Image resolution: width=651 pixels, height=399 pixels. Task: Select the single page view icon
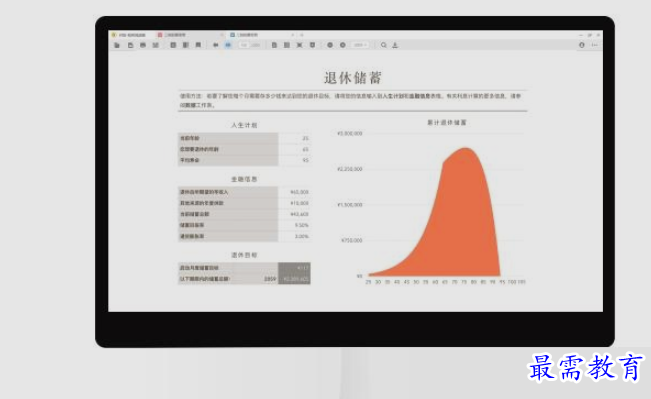coord(274,45)
